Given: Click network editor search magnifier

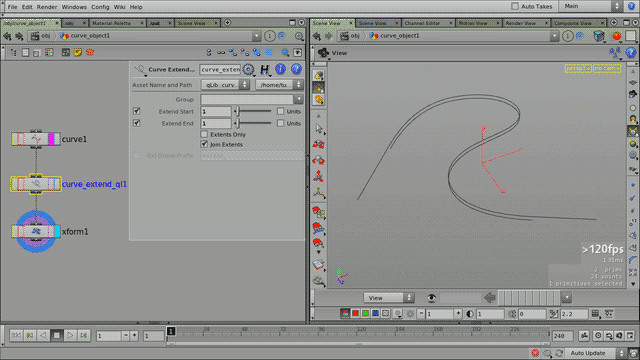Looking at the screenshot, I should coord(285,52).
